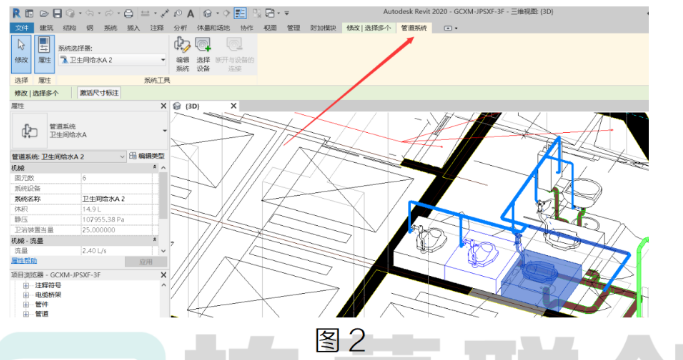Open the Customize Quick Access Toolbar dropdown
Image resolution: width=683 pixels, height=360 pixels.
[x=287, y=14]
